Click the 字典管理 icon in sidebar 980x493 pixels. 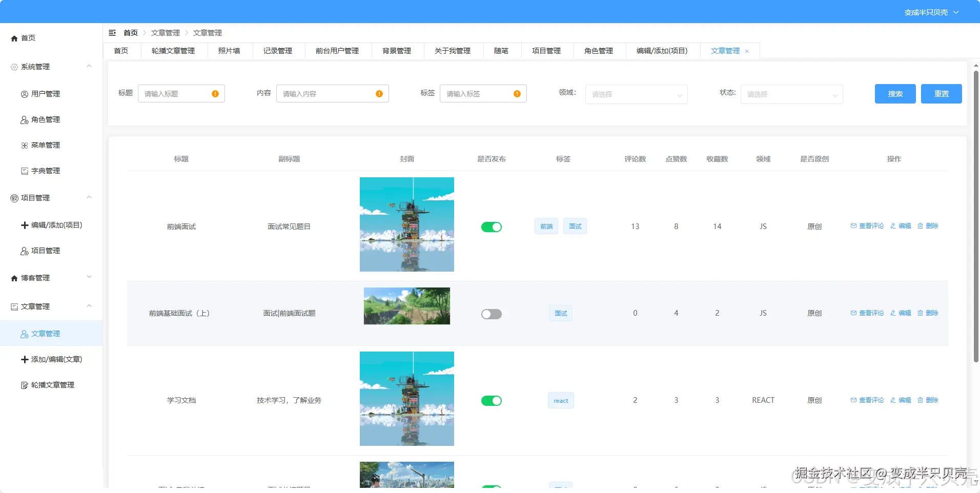[25, 171]
